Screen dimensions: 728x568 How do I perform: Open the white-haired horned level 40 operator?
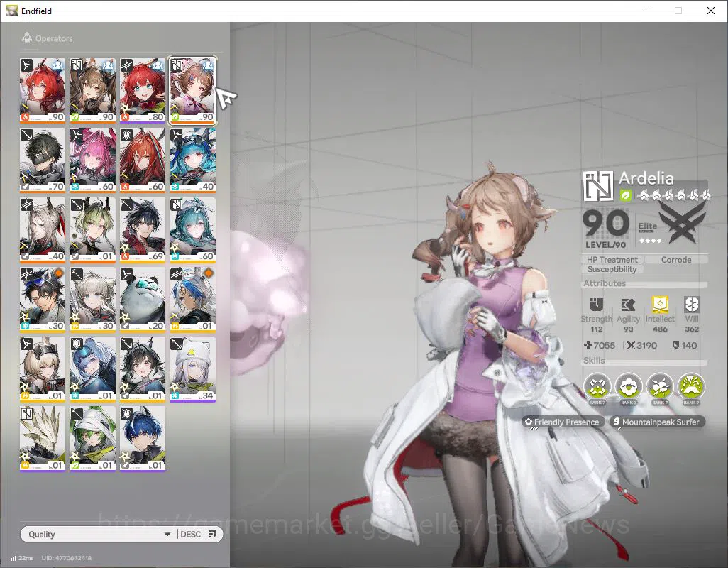[43, 229]
